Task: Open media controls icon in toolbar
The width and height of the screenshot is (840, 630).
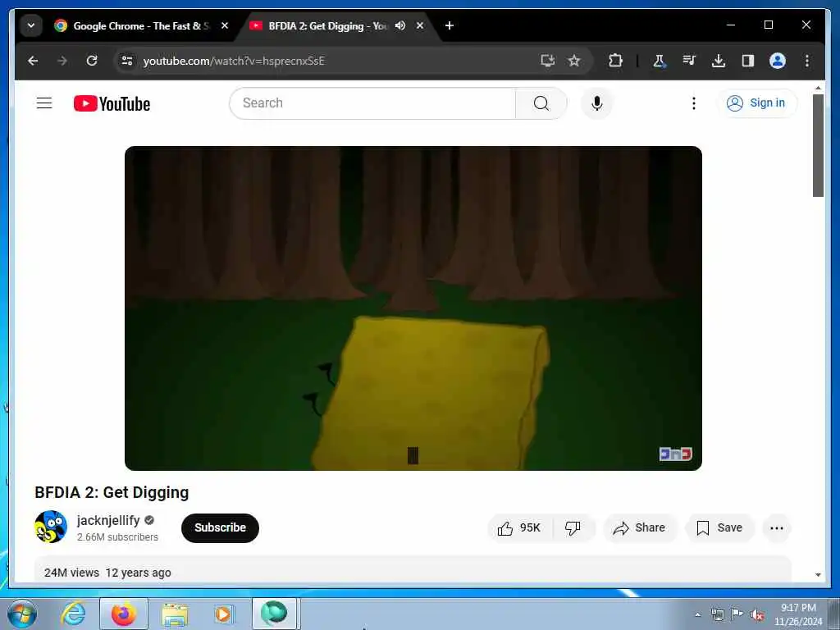Action: click(x=689, y=61)
